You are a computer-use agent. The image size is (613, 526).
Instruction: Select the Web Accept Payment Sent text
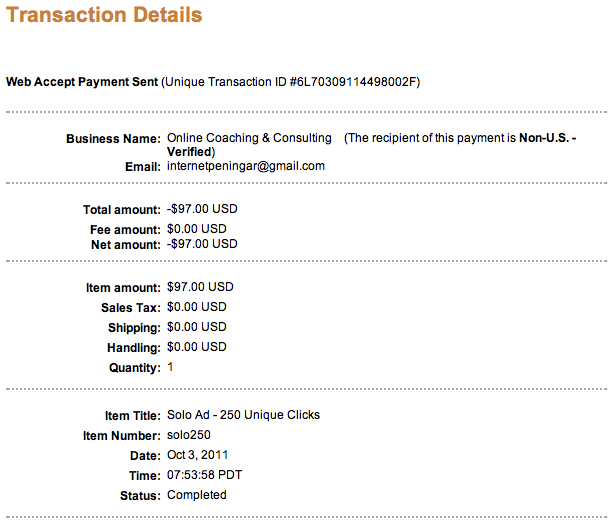[x=82, y=82]
